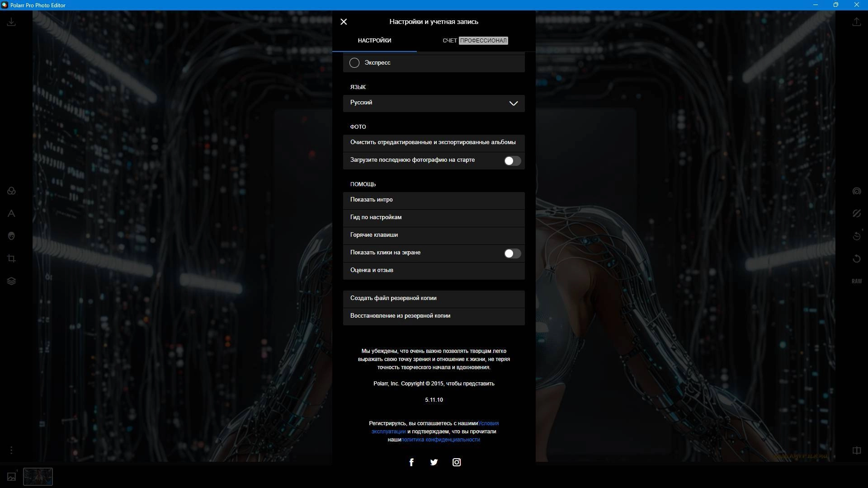Toggle Показать клики на экране switch
The height and width of the screenshot is (488, 868).
coord(513,253)
